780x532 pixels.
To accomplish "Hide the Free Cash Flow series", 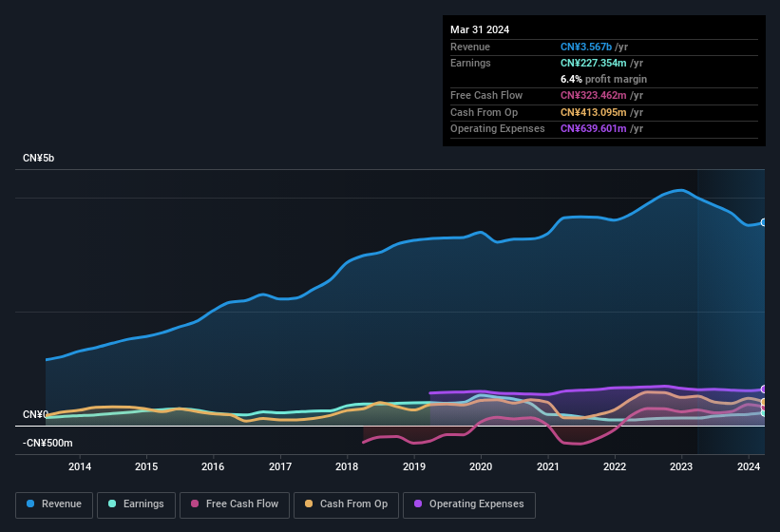I will click(x=237, y=504).
